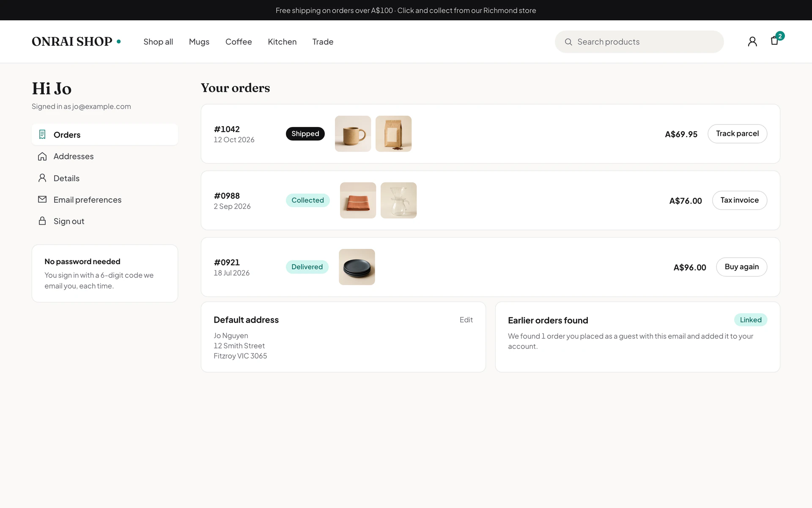Open the shopping bag cart icon
Viewport: 812px width, 508px height.
tap(774, 41)
